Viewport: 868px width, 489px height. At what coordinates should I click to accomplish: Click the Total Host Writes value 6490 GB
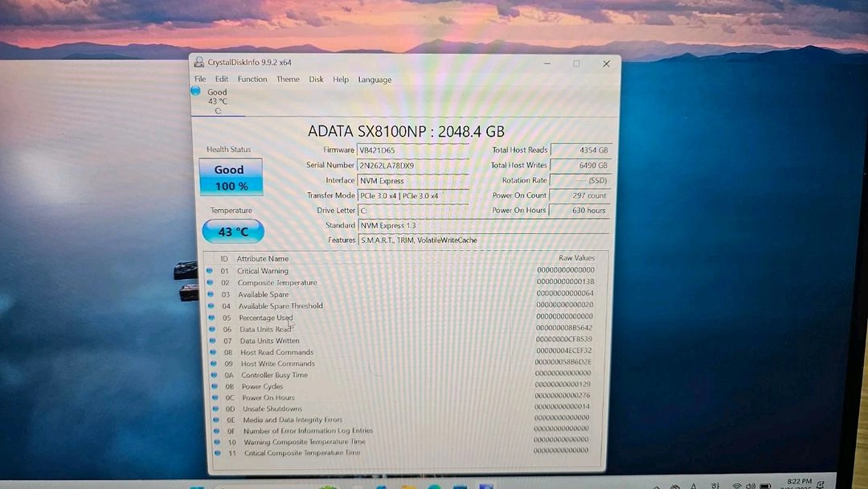(580, 165)
